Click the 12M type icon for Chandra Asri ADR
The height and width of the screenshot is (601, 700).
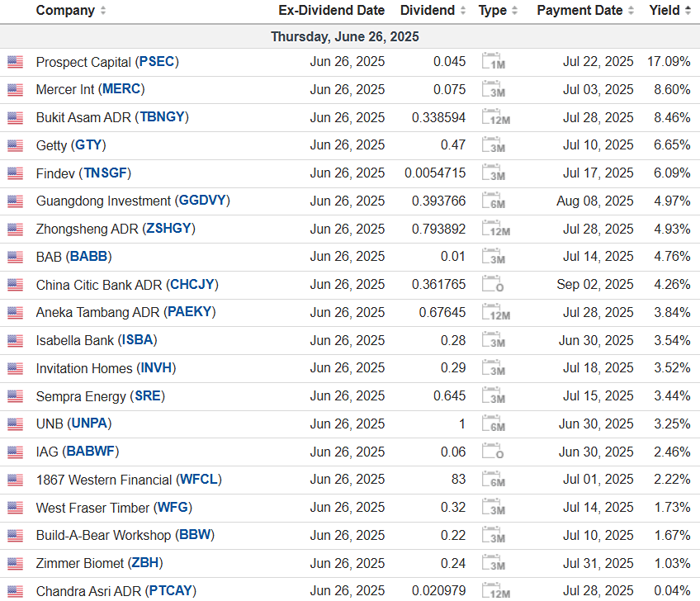494,591
